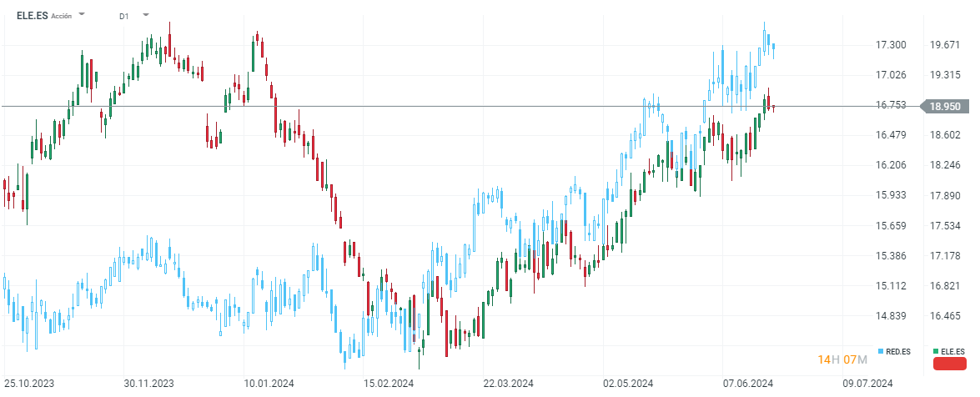Click the ELE.ES legend label at bottom

952,352
